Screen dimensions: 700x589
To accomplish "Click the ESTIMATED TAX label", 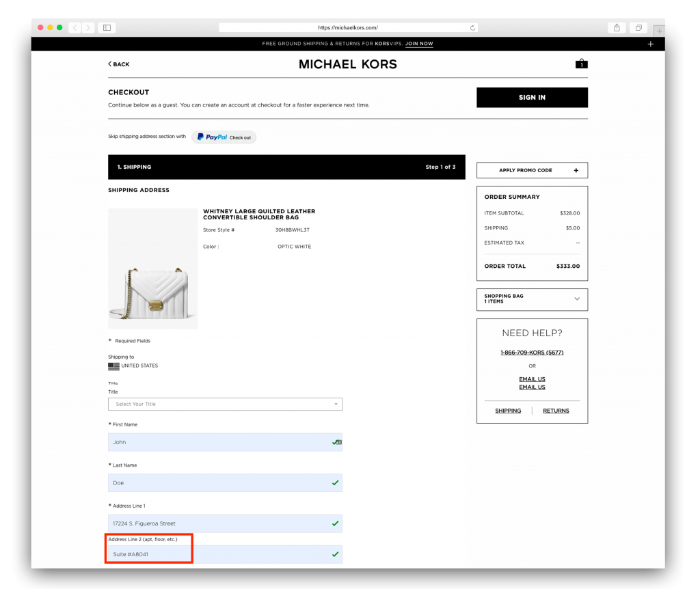I will [x=504, y=243].
